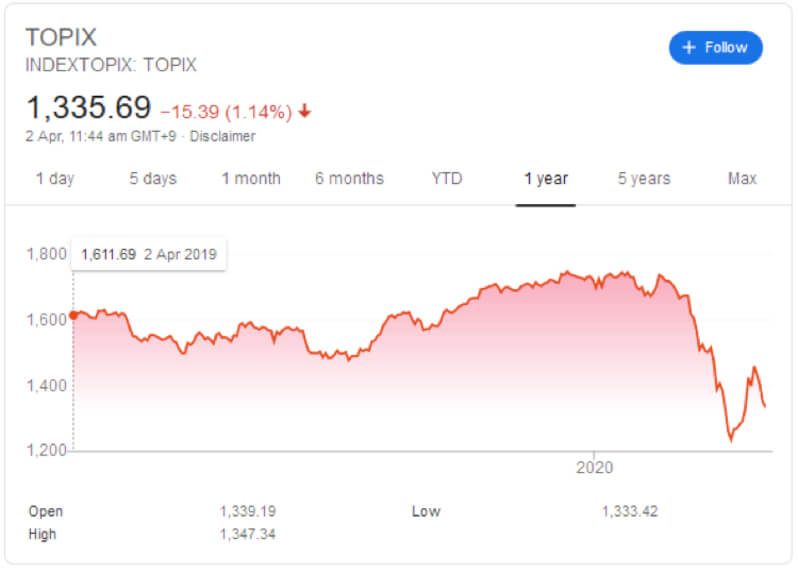Screen dimensions: 798x572
Task: Click the red down arrow beside percentage change
Action: coord(305,110)
